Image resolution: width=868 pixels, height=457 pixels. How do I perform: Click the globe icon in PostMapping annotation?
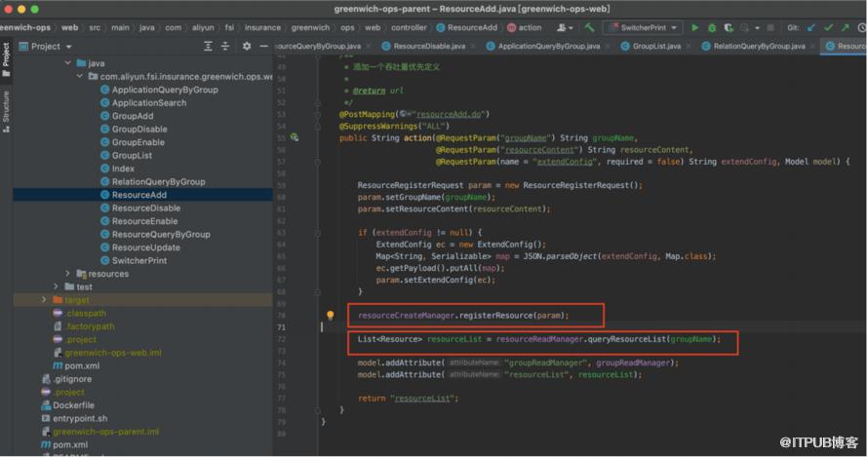[404, 114]
